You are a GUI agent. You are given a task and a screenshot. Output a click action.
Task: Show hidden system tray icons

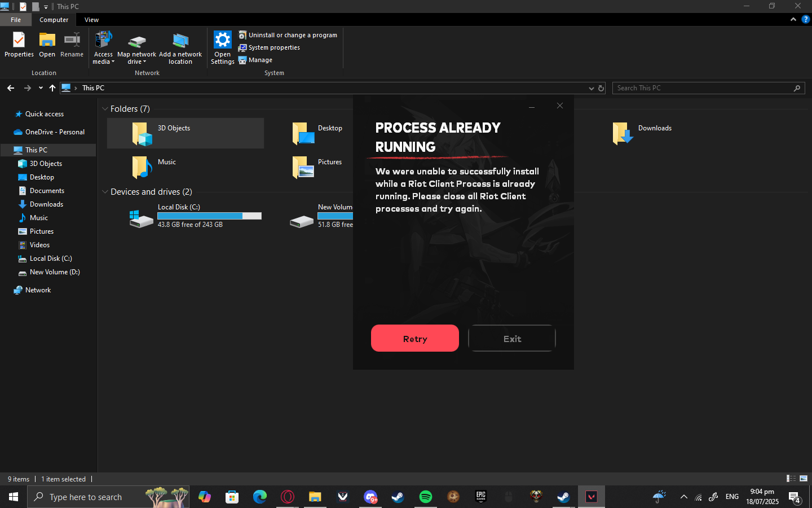(683, 497)
